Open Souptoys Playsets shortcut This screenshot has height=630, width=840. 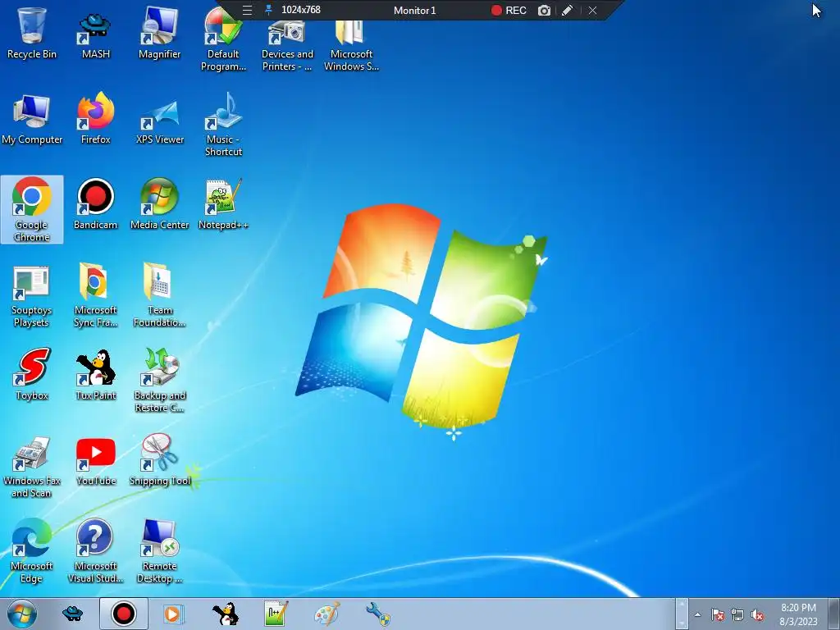point(32,295)
